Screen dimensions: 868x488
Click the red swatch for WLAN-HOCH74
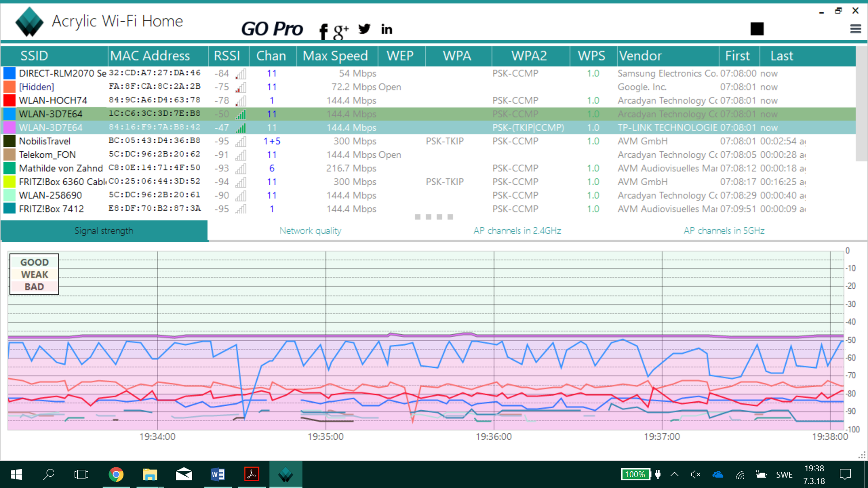click(9, 100)
